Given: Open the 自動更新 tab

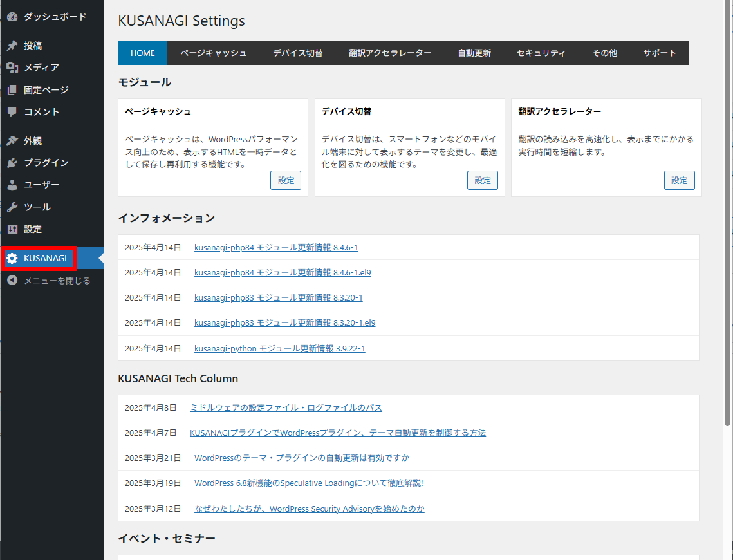Looking at the screenshot, I should [x=474, y=52].
